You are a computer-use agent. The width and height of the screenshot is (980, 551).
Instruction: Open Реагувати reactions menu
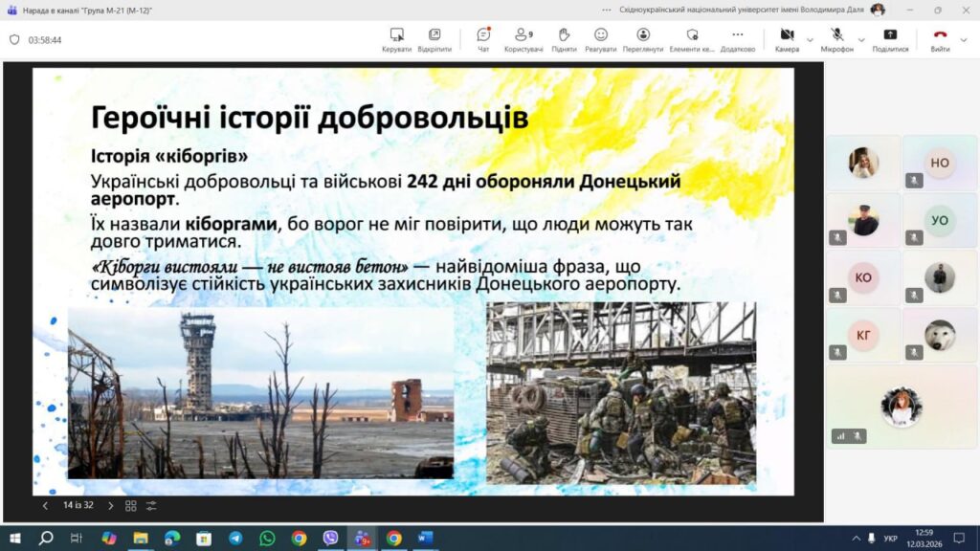pos(601,39)
